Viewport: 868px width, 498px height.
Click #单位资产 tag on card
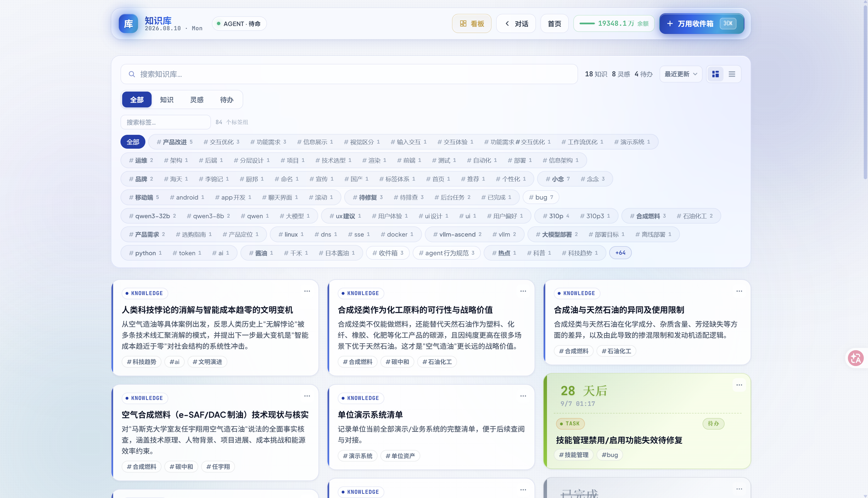click(400, 456)
